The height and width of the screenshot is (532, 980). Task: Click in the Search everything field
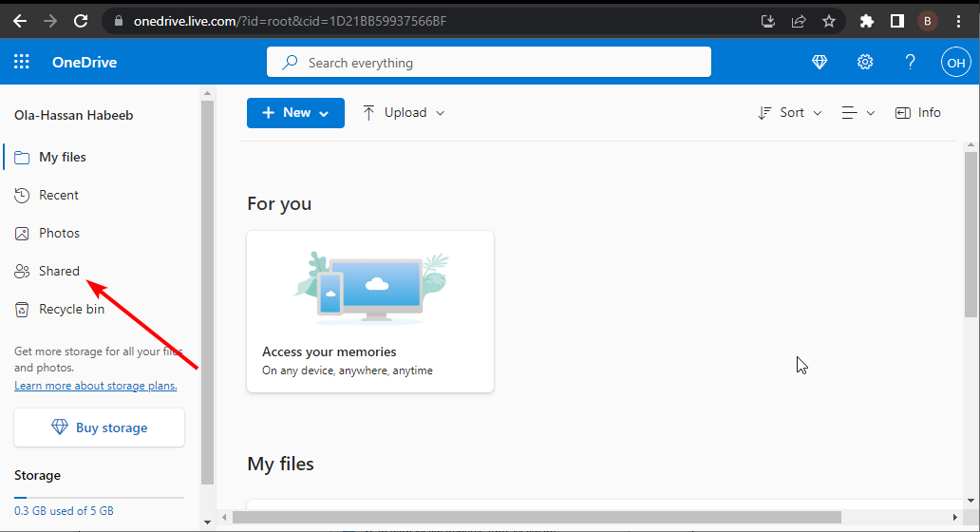pyautogui.click(x=489, y=62)
